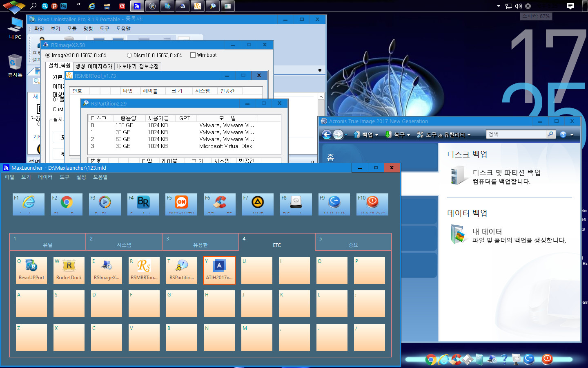588x368 pixels.
Task: Click the red shutdown icon in F10 slot
Action: pos(372,204)
